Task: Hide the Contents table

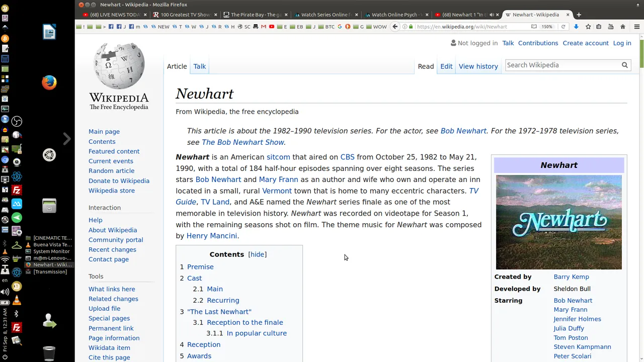Action: [x=257, y=254]
